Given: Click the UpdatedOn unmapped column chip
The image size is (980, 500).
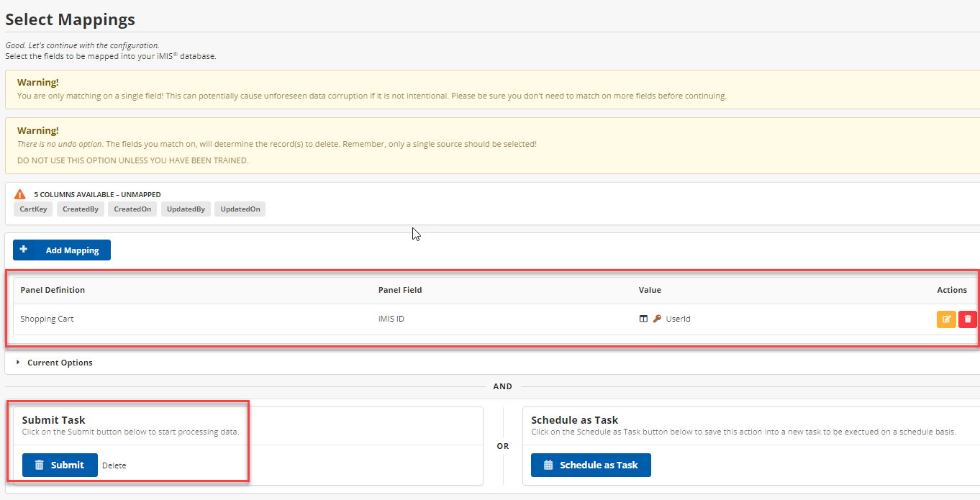Looking at the screenshot, I should coord(240,209).
